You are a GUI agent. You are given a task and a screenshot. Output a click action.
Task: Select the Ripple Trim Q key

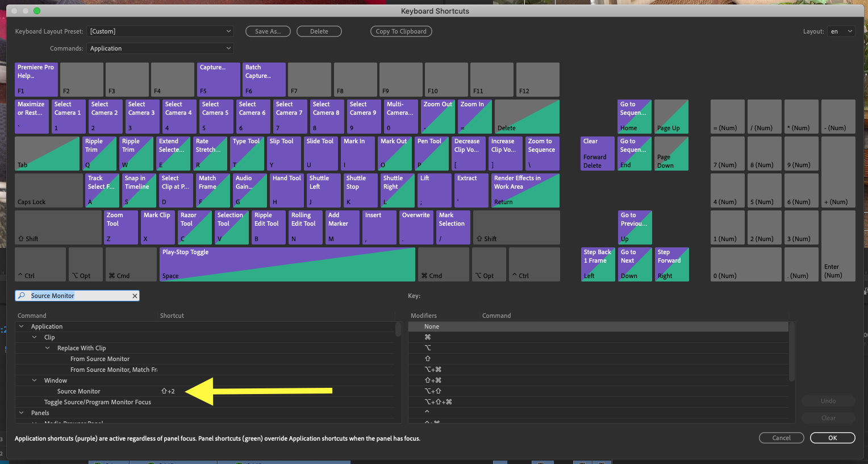tap(100, 154)
